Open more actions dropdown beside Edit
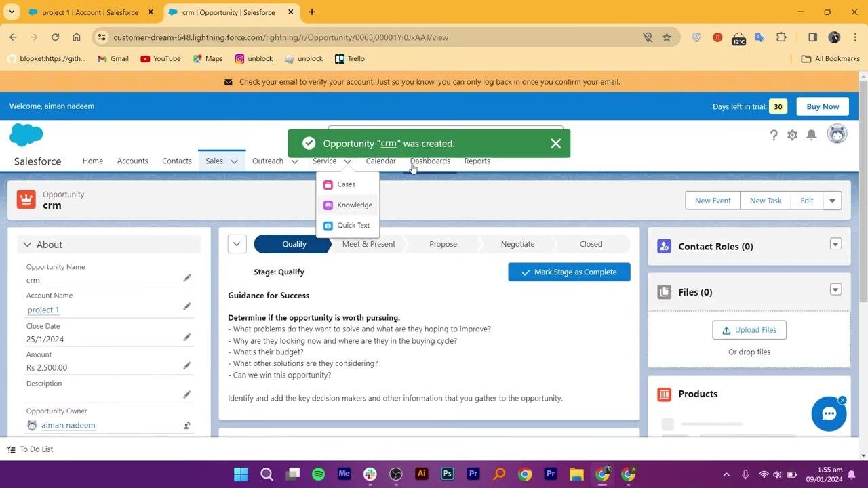Screen dimensions: 868x488 (832, 201)
